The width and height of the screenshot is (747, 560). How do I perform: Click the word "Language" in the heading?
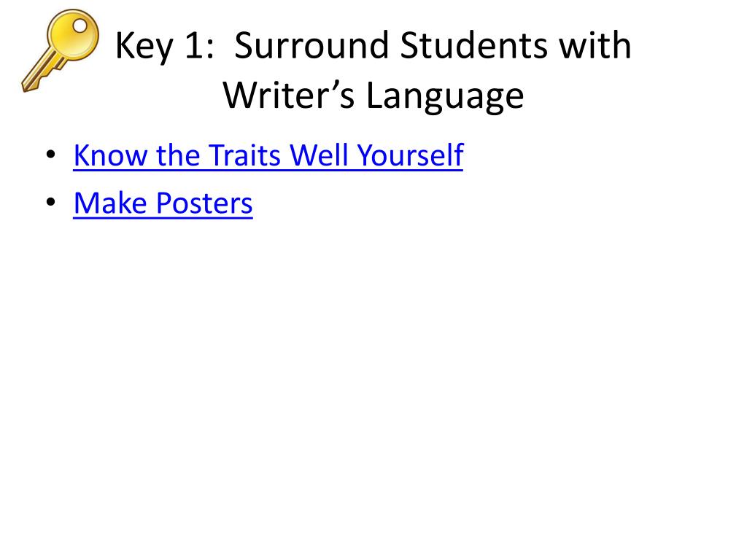click(x=444, y=97)
